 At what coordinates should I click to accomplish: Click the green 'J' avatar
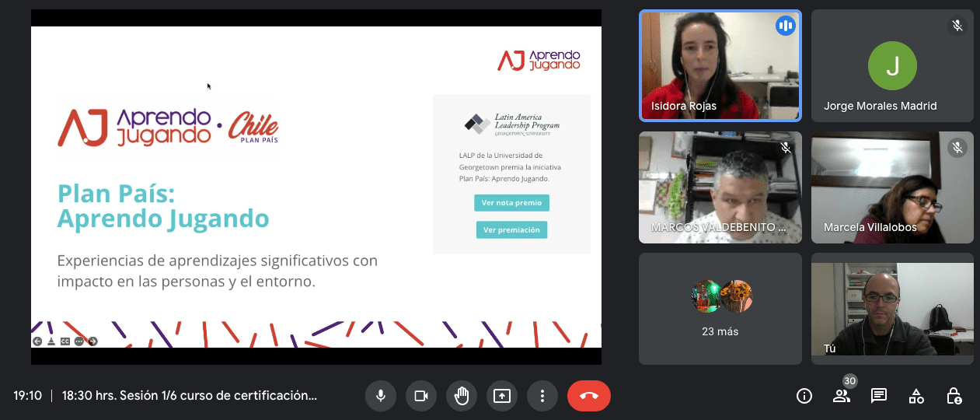(892, 65)
